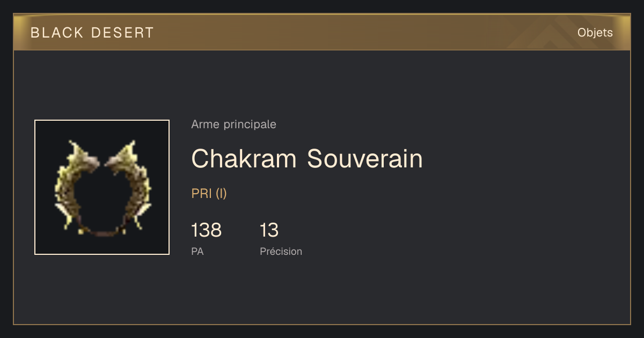Click the golden header banner background
Viewport: 644px width, 338px height.
point(322,32)
